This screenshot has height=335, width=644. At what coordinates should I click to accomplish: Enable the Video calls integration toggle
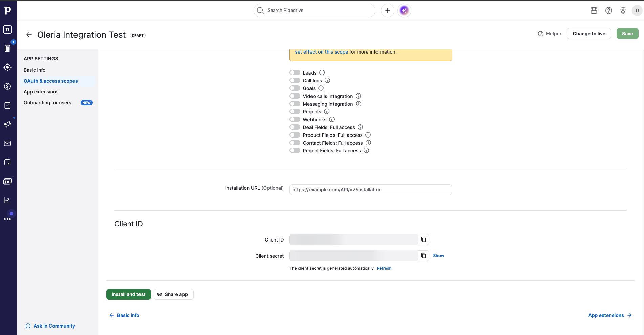[295, 96]
